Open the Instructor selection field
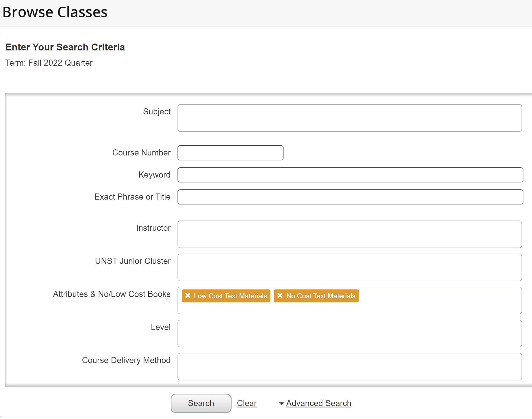 349,234
